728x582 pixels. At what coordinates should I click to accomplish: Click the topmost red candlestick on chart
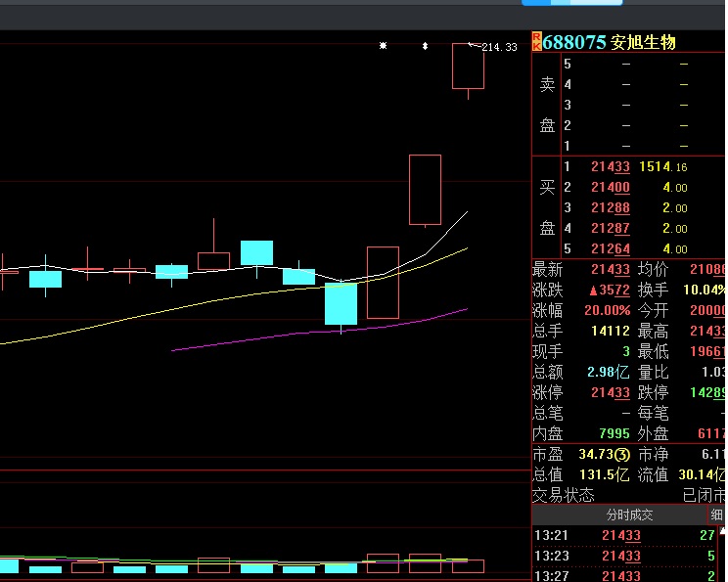click(x=468, y=67)
